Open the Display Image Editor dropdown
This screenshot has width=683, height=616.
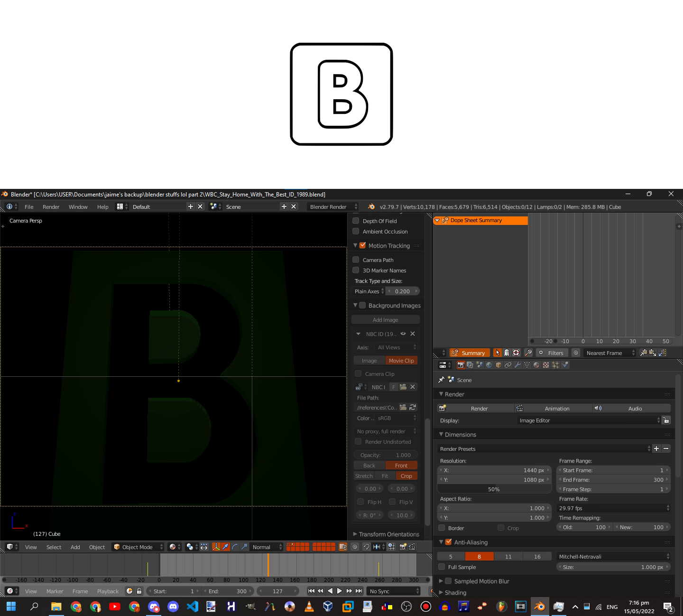coord(589,420)
